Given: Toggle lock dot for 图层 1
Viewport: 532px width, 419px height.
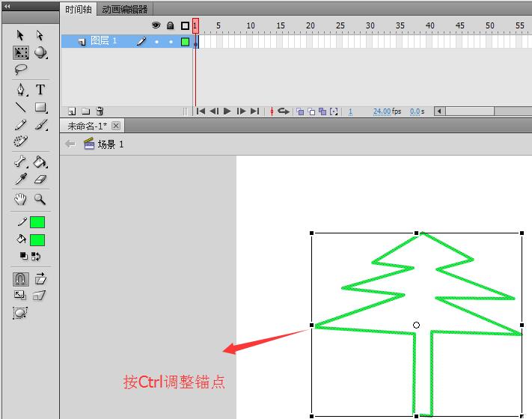Looking at the screenshot, I should pos(171,42).
